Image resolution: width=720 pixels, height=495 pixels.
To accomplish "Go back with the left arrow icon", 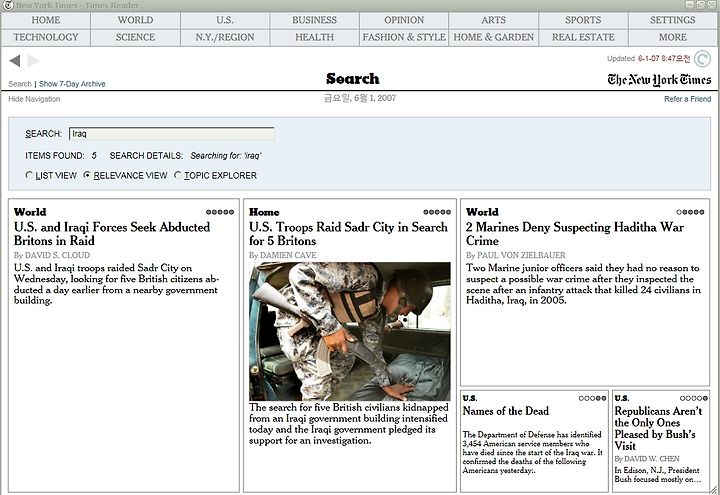I will [x=15, y=61].
